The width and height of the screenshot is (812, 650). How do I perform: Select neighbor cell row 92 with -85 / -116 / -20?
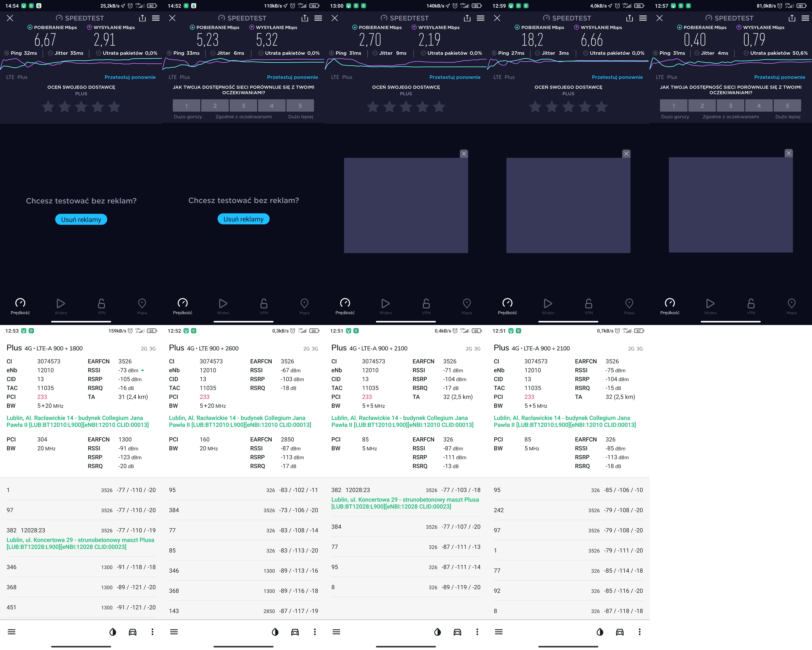coord(568,591)
